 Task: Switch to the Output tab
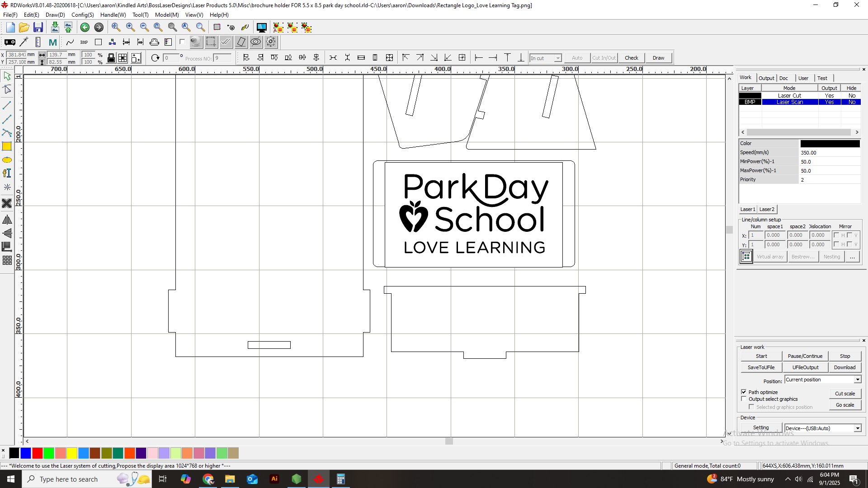[x=766, y=78]
